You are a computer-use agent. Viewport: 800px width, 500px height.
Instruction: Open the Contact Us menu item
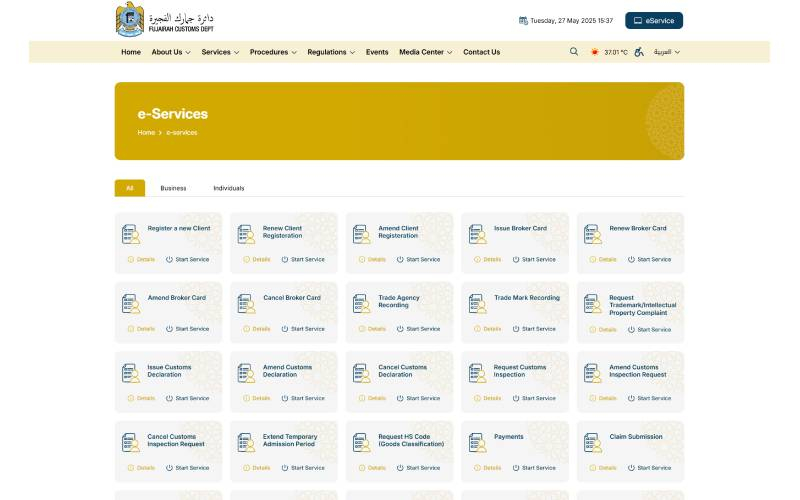tap(481, 52)
